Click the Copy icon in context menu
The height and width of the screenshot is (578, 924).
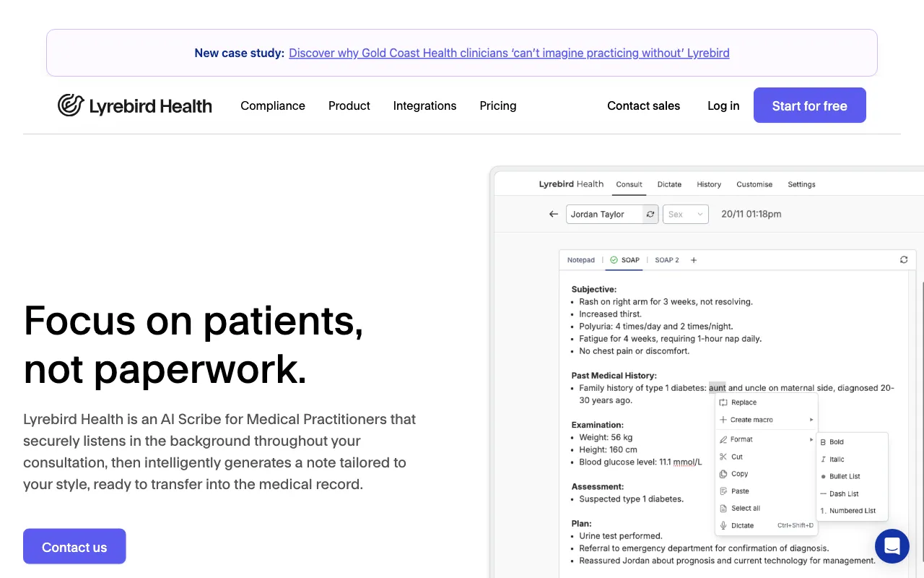pos(723,474)
